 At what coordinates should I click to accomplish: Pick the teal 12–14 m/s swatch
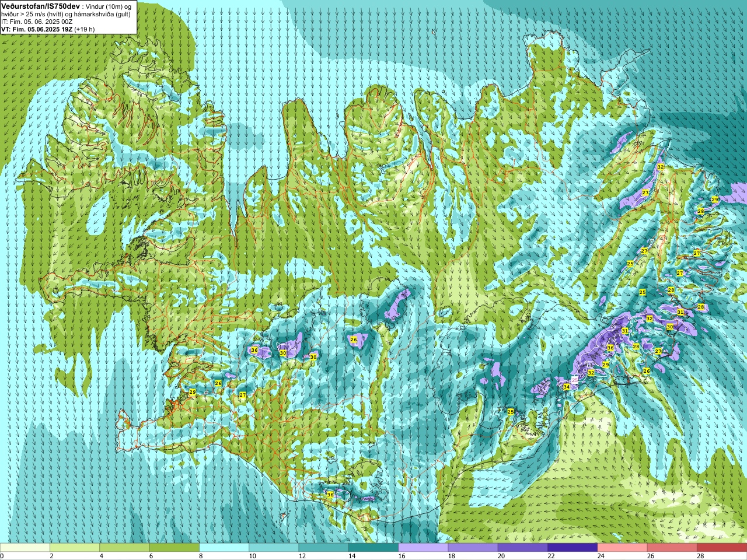pos(324,548)
